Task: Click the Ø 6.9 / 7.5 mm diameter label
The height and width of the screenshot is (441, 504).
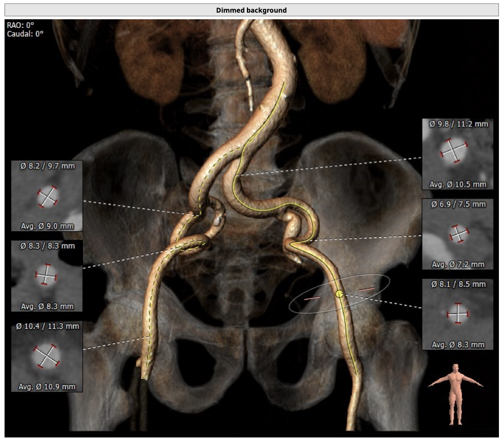Action: click(x=457, y=204)
